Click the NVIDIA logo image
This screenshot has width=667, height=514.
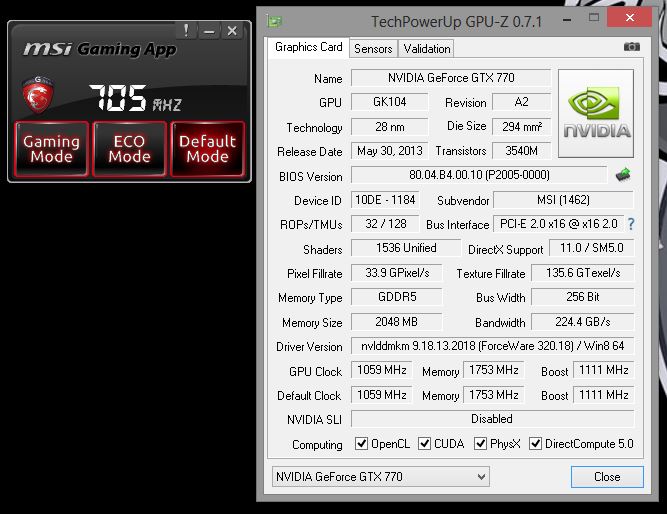point(595,113)
